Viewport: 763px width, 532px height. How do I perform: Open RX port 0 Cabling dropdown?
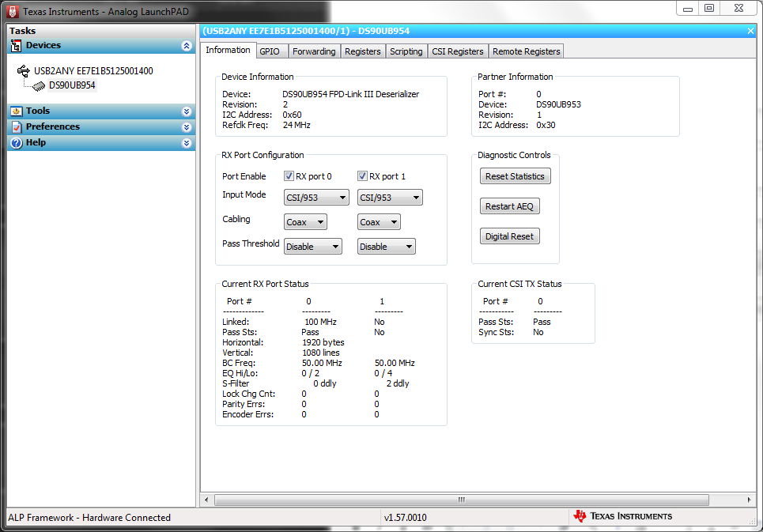pyautogui.click(x=305, y=222)
